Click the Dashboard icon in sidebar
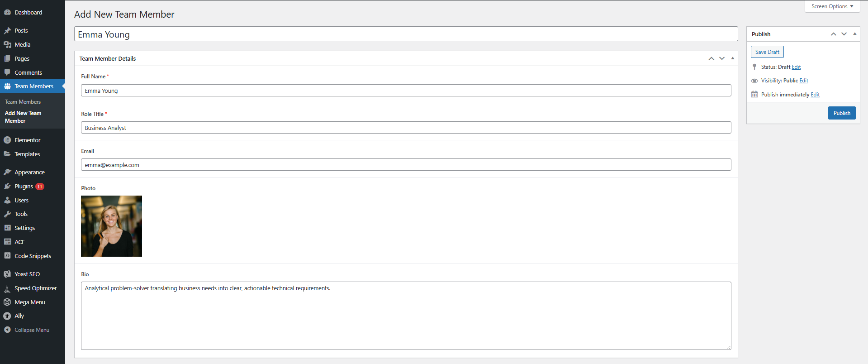The width and height of the screenshot is (868, 364). pyautogui.click(x=7, y=12)
